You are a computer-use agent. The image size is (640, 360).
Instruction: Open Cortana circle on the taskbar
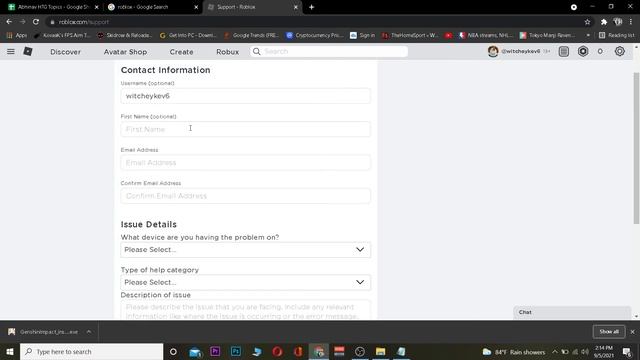click(173, 351)
